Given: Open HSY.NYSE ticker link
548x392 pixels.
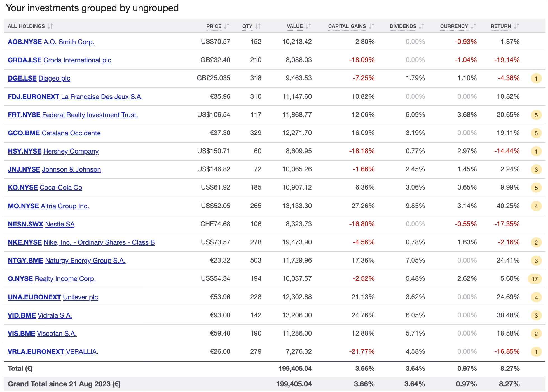Looking at the screenshot, I should pos(25,151).
